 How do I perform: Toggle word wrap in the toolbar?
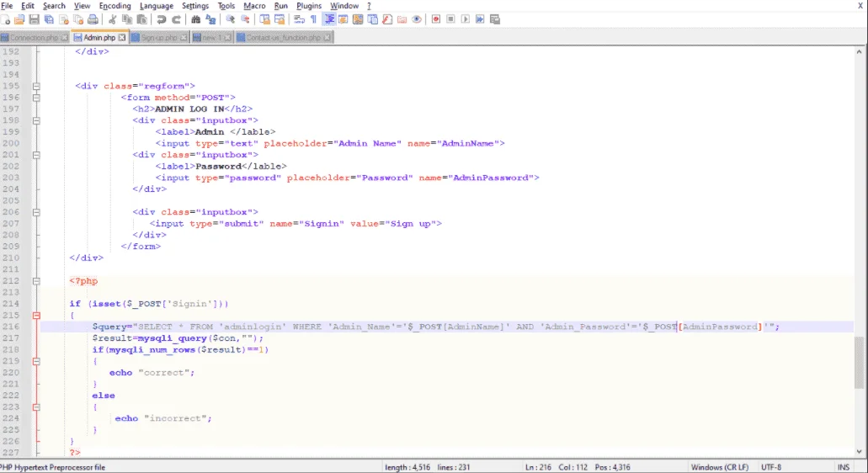(x=299, y=19)
